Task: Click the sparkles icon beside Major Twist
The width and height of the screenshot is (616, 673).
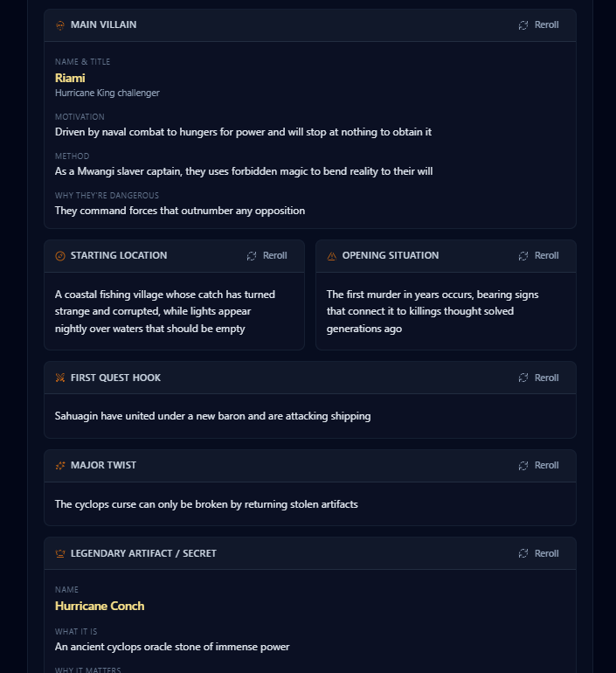Action: coord(60,466)
